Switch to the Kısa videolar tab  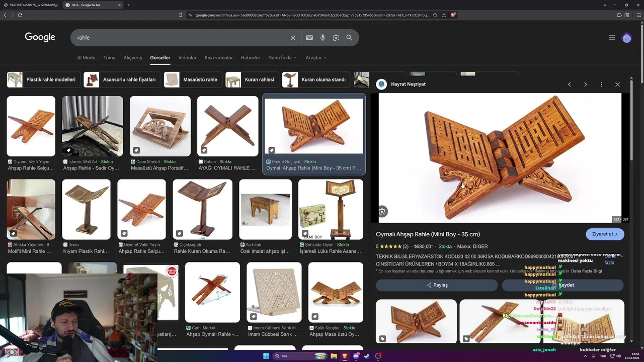tap(218, 58)
